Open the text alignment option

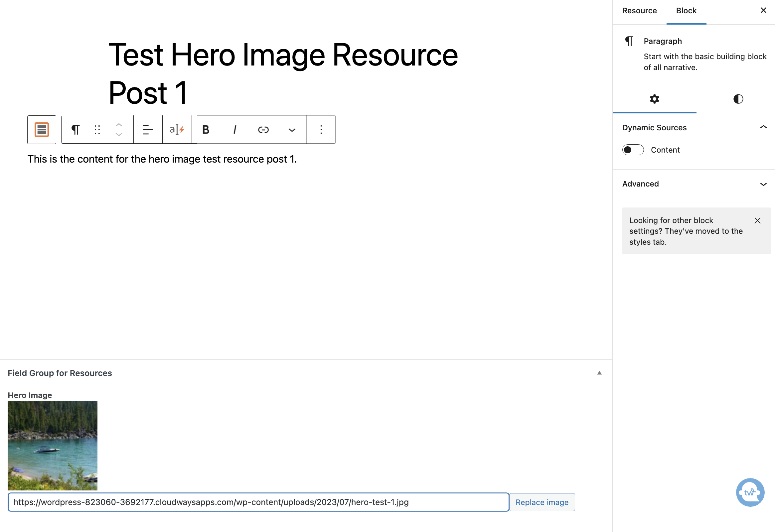(x=148, y=130)
